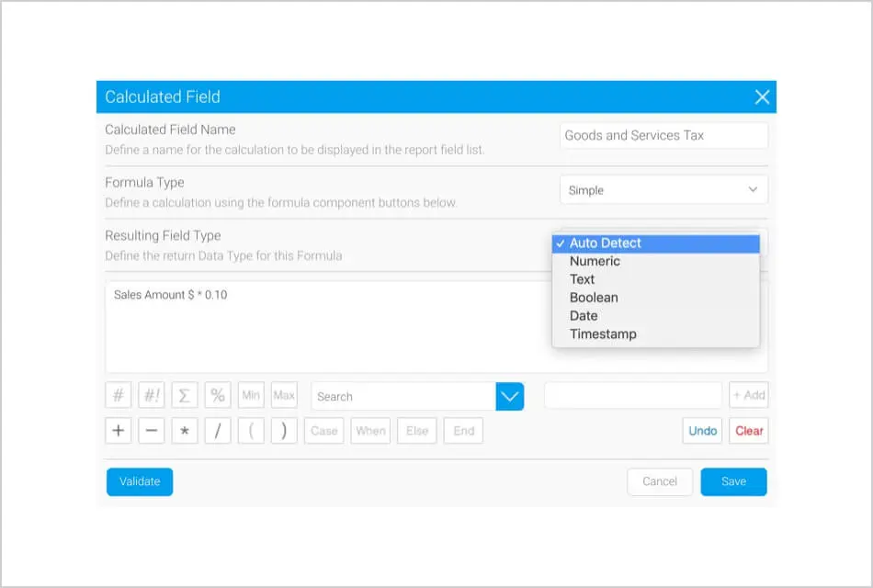Expand the Search field dropdown arrow
The width and height of the screenshot is (873, 588).
tap(510, 397)
